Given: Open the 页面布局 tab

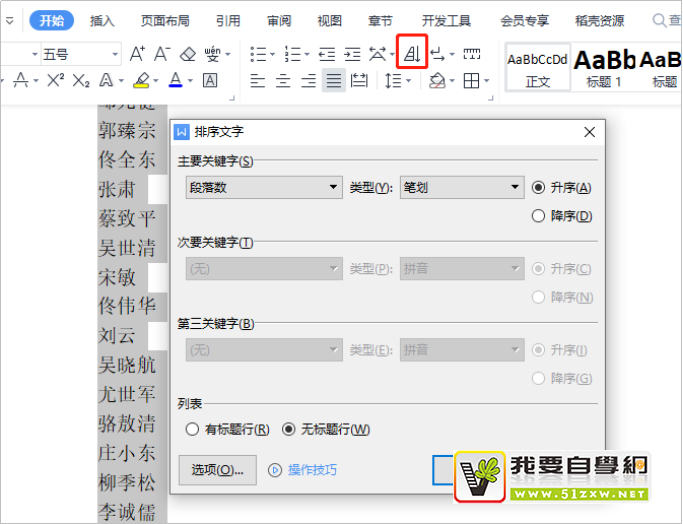Looking at the screenshot, I should click(x=165, y=20).
